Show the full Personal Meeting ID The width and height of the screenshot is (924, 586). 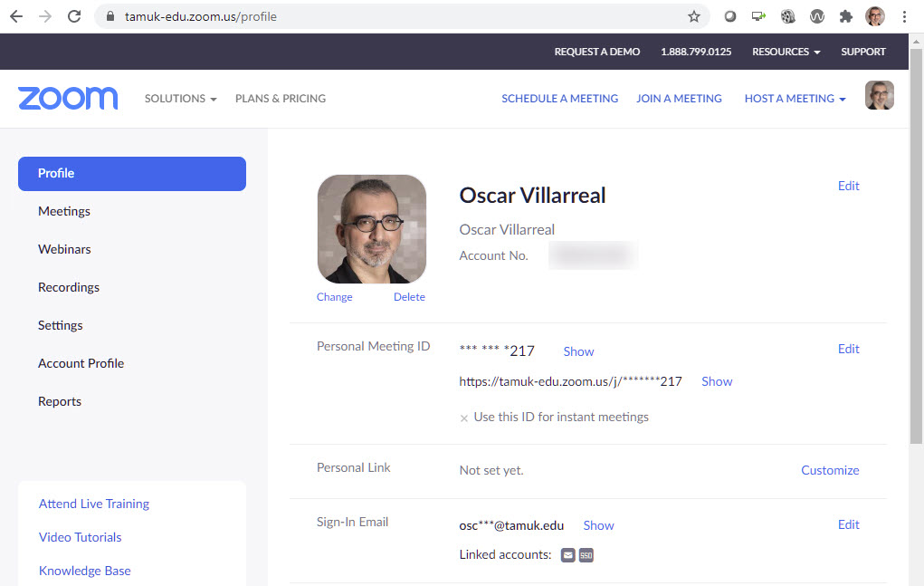(578, 351)
